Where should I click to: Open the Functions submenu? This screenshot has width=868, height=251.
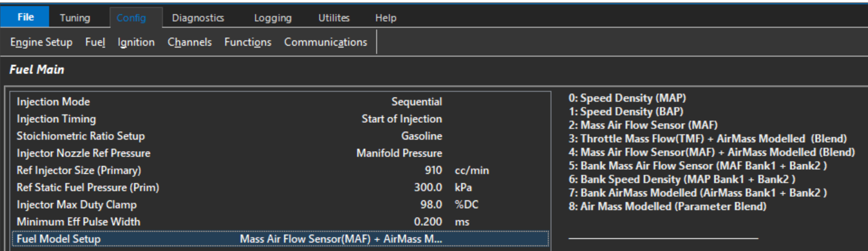click(x=248, y=42)
